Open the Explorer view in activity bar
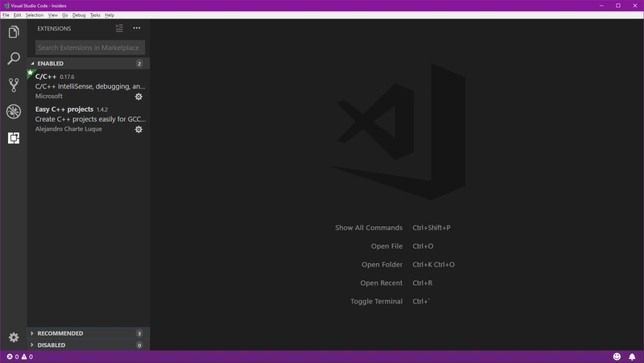Screen dimensions: 644x363 [13, 32]
